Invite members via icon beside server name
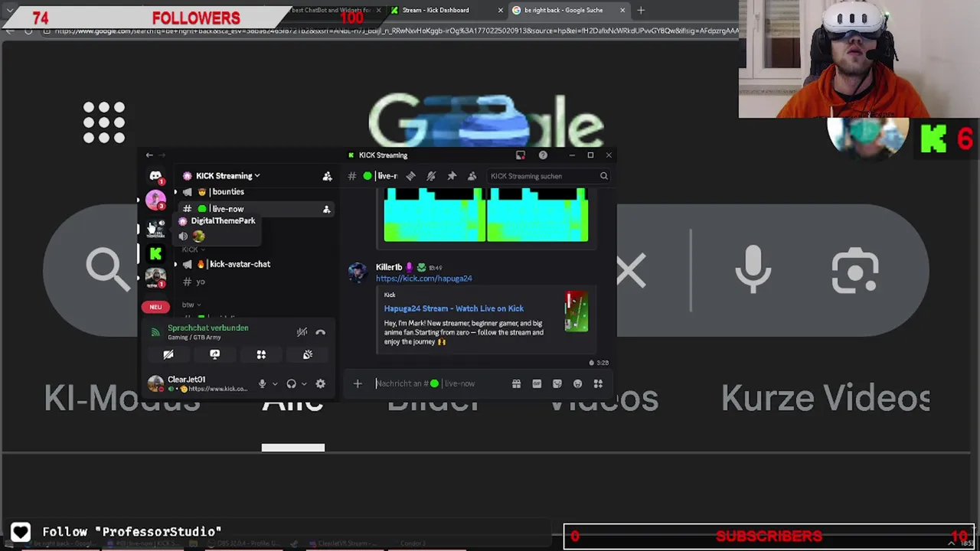Viewport: 980px width, 551px height. click(x=327, y=176)
